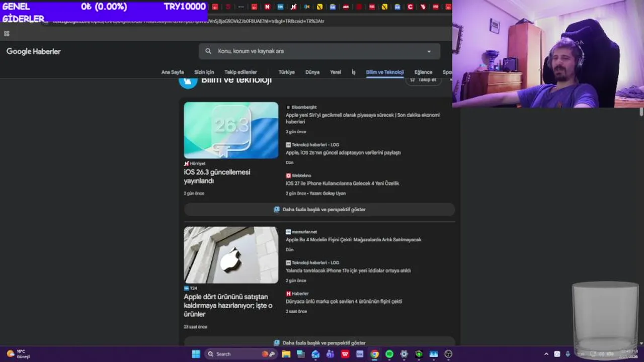
Task: Open the Sizin için tab
Action: (204, 72)
